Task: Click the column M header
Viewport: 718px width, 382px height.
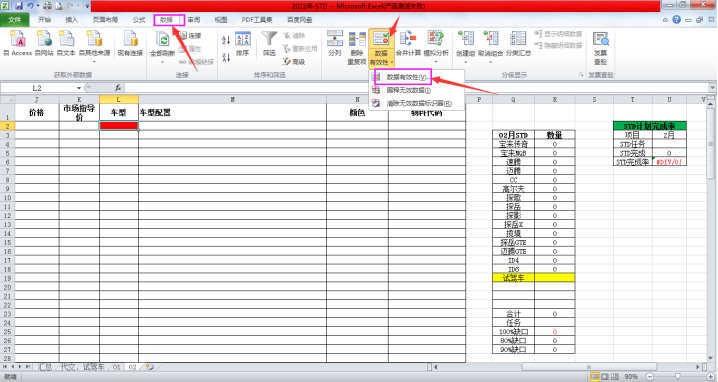Action: (233, 99)
